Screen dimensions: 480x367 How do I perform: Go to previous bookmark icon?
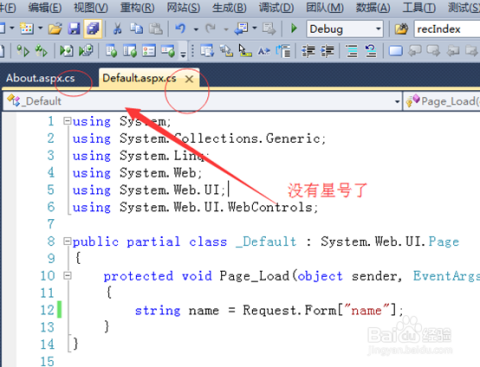415,51
